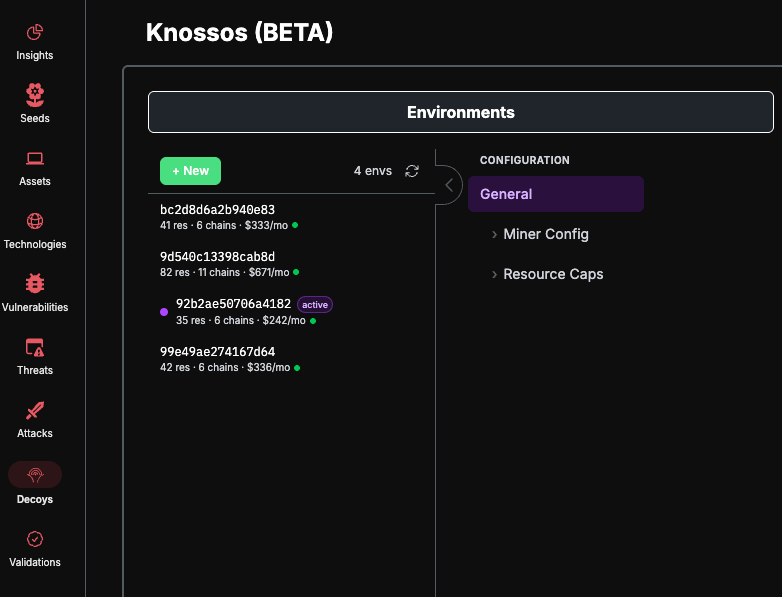The width and height of the screenshot is (782, 597).
Task: Click the CONFIGURATION section heading
Action: [x=525, y=160]
